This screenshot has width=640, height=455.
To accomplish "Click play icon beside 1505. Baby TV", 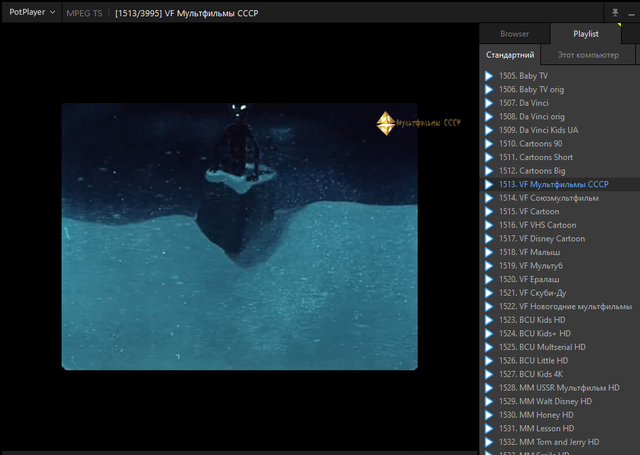I will point(489,76).
